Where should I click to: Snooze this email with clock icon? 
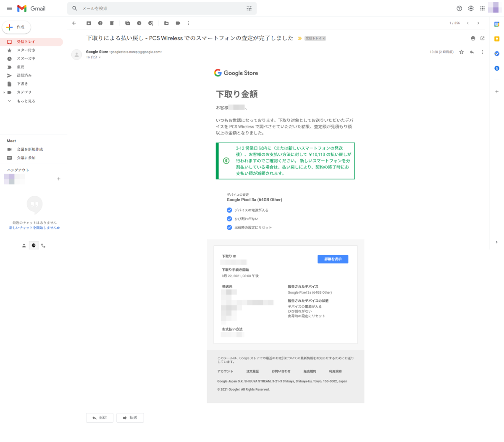point(139,23)
